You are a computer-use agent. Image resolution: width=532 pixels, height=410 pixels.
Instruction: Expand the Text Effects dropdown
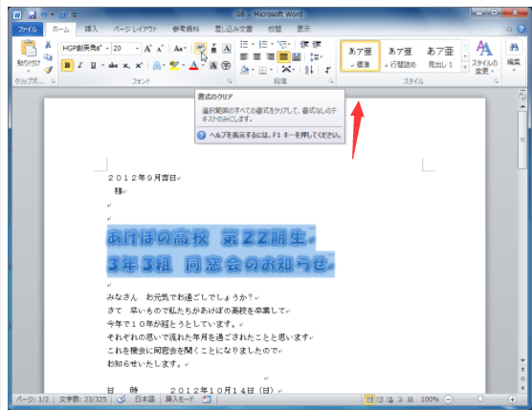tap(164, 65)
